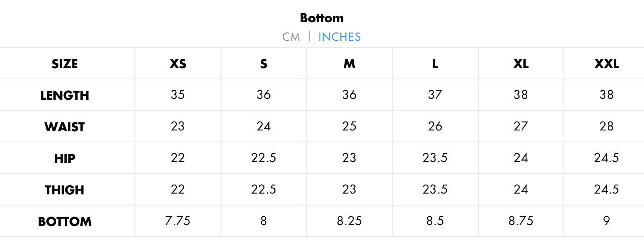Click the WAIST row label
The image size is (644, 246).
tap(65, 127)
